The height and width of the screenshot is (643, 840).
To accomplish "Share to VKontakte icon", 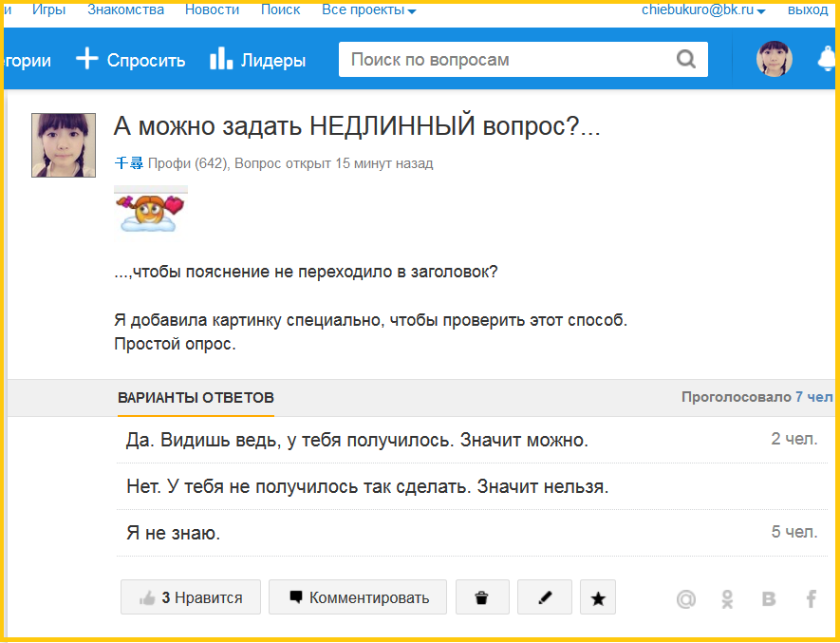I will (x=769, y=598).
